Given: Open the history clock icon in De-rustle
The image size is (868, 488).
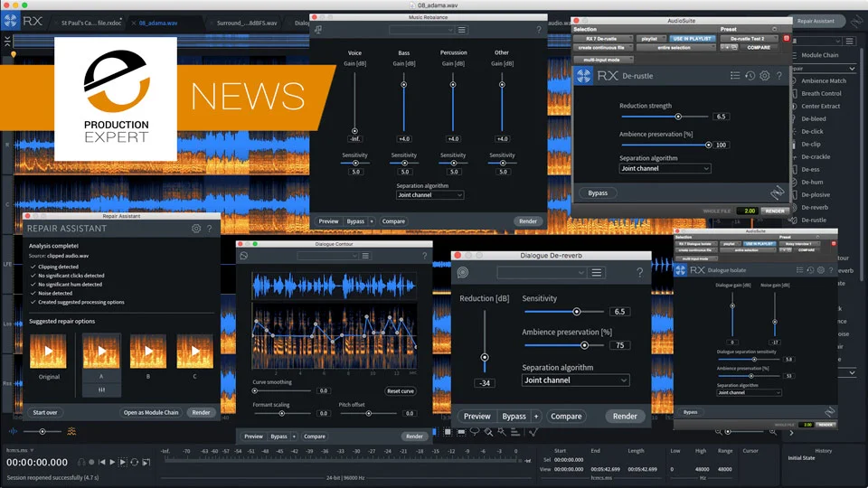Looking at the screenshot, I should 750,76.
